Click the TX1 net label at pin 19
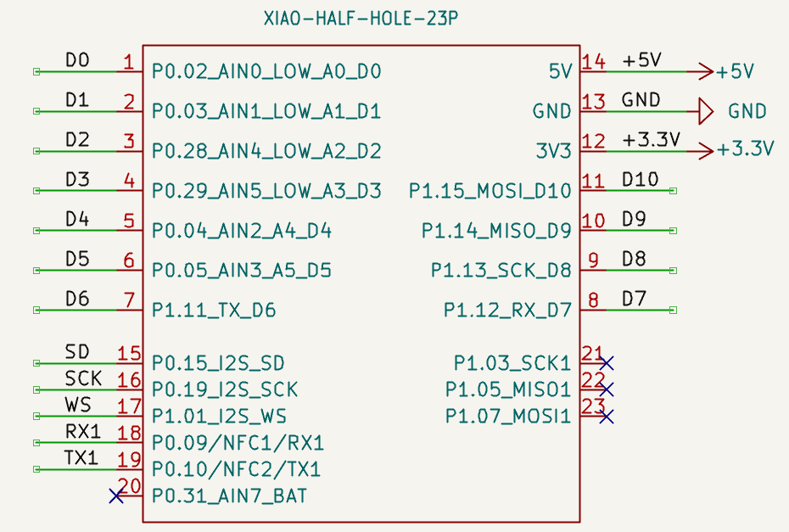This screenshot has height=532, width=789. coord(81,458)
